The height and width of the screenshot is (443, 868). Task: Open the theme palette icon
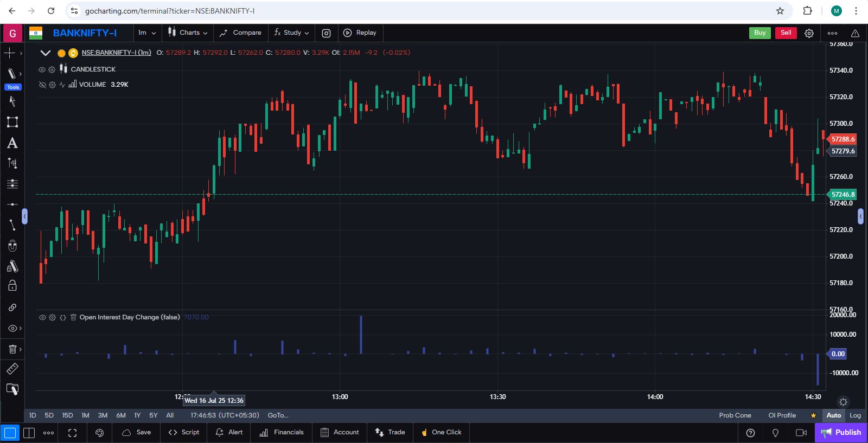coord(99,433)
